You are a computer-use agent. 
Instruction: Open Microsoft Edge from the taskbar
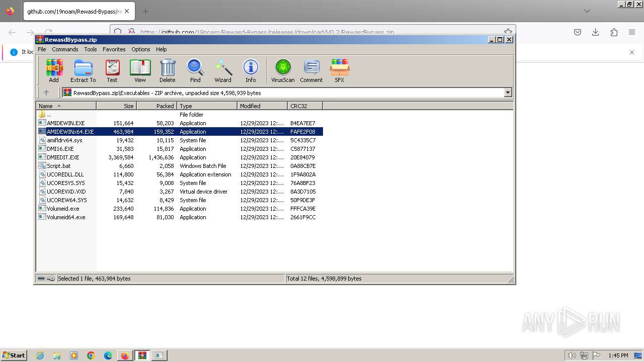tap(108, 355)
